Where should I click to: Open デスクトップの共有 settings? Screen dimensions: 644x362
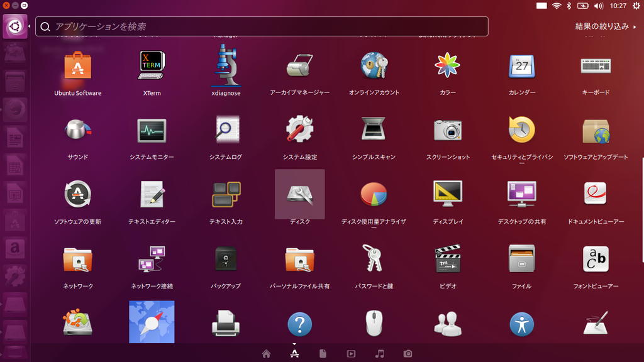521,194
